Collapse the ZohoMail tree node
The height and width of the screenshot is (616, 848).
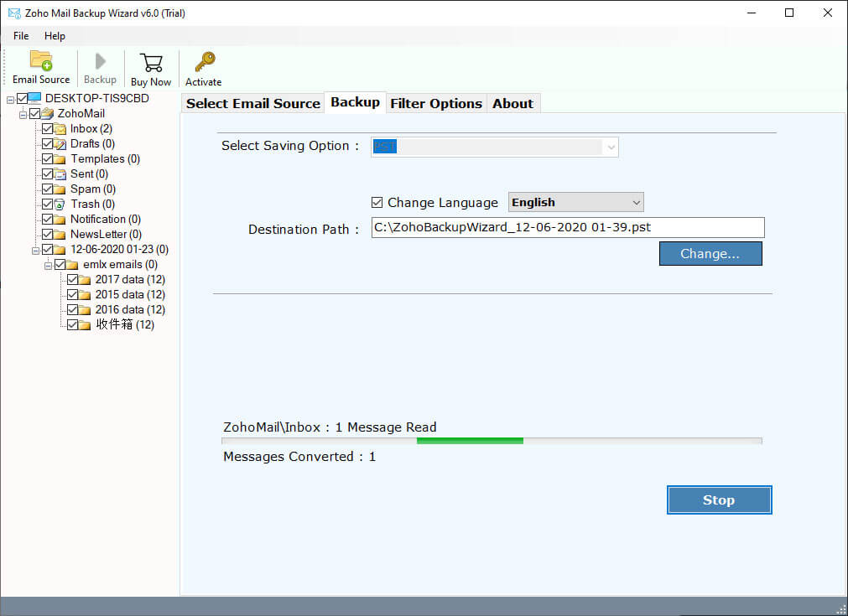23,115
